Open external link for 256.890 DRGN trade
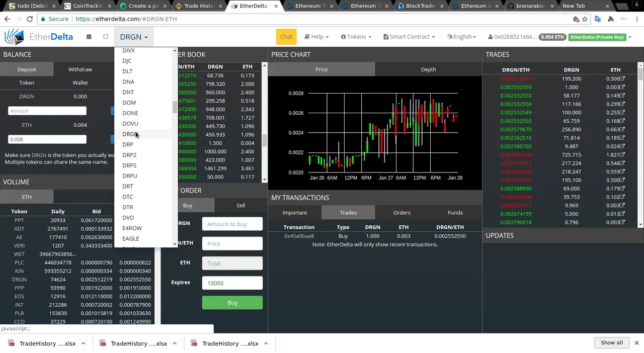Viewport: 644px width, 353px height. (x=622, y=129)
